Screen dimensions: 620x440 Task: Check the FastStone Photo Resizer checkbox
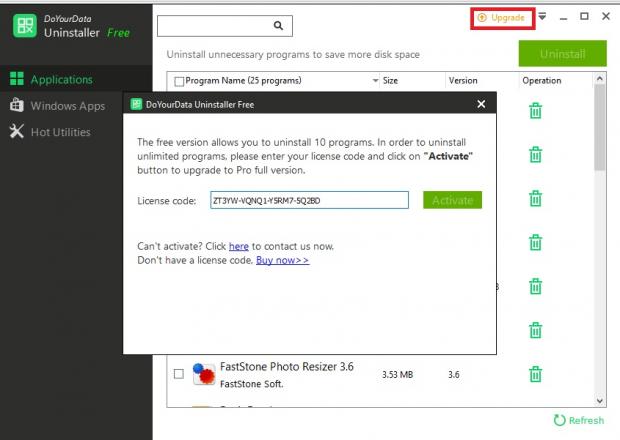[179, 374]
